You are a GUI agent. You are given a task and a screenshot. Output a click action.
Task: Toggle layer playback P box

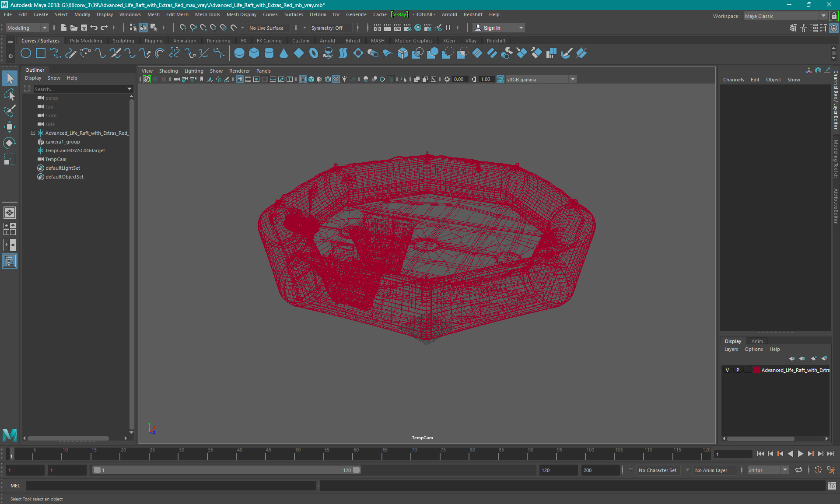738,370
